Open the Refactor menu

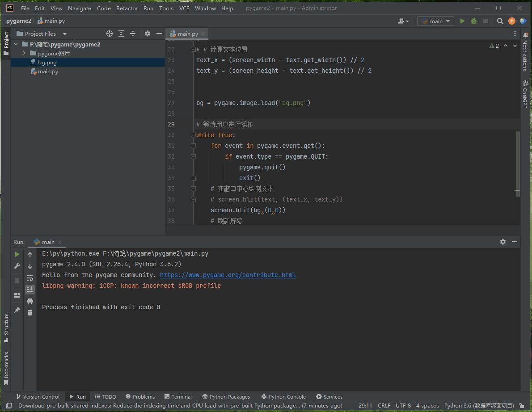point(127,8)
